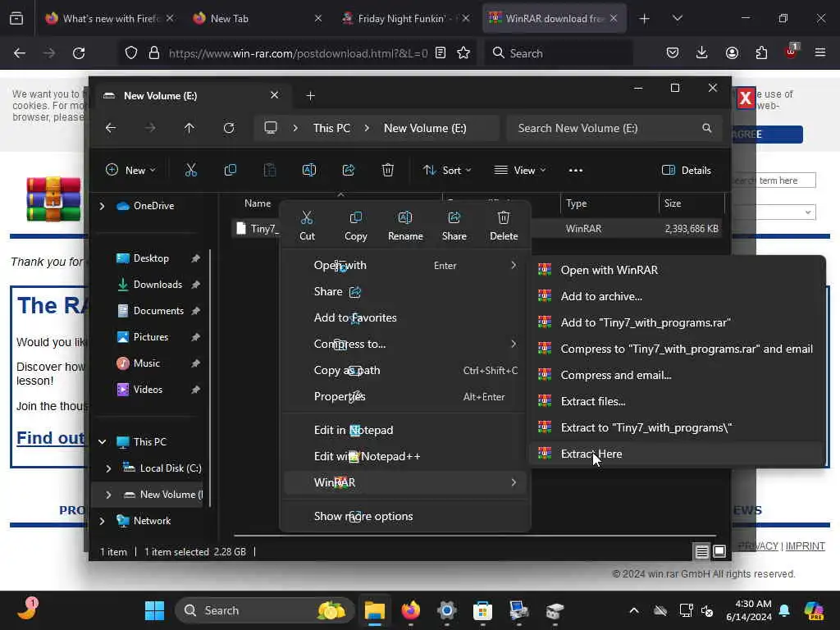Switch to the New Tab browser tab
Screen dimensions: 840x630
(x=256, y=19)
